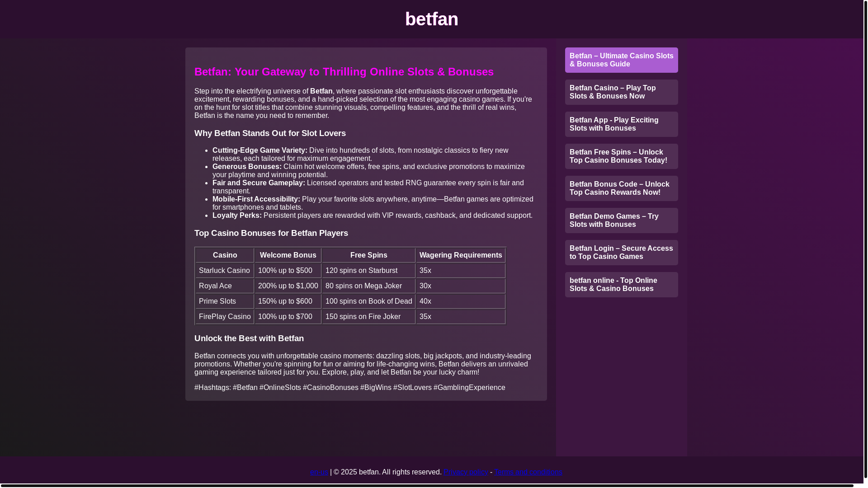
Task: Click the '35x' cell in FirePlay Casino row
Action: [461, 317]
